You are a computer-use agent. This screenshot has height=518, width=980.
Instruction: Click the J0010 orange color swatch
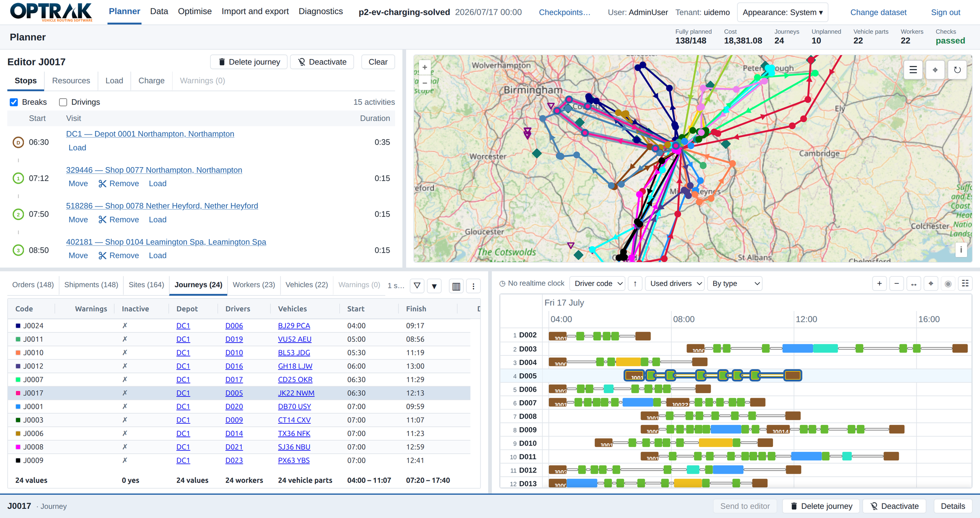click(x=18, y=353)
